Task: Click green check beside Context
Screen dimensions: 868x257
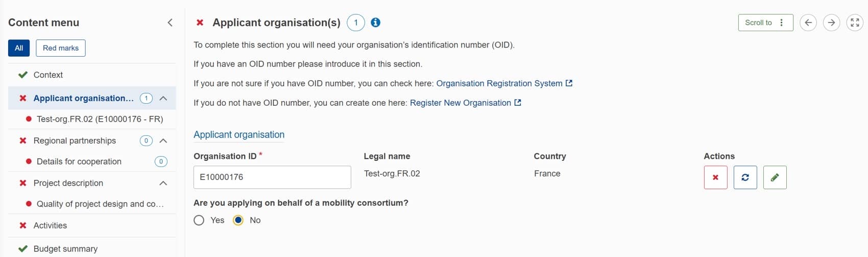Action: (22, 75)
